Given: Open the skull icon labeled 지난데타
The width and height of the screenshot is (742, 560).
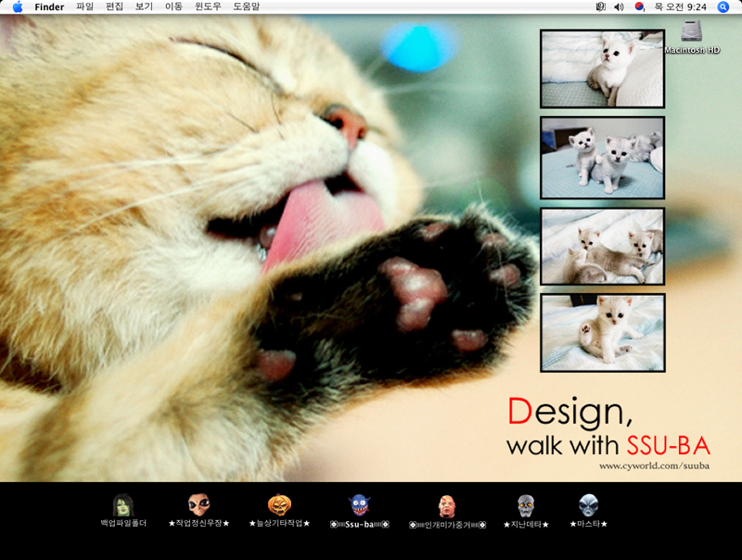Looking at the screenshot, I should tap(526, 505).
